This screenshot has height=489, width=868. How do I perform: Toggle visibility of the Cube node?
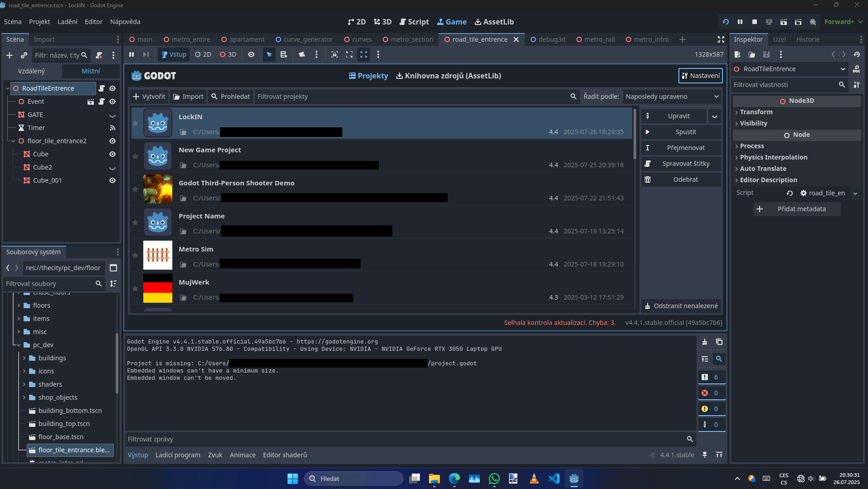(112, 154)
